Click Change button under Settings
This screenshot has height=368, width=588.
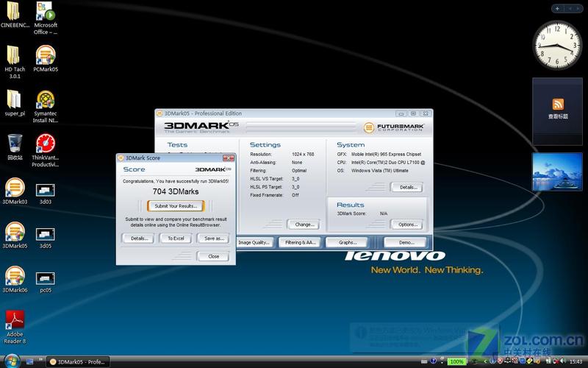(x=304, y=224)
